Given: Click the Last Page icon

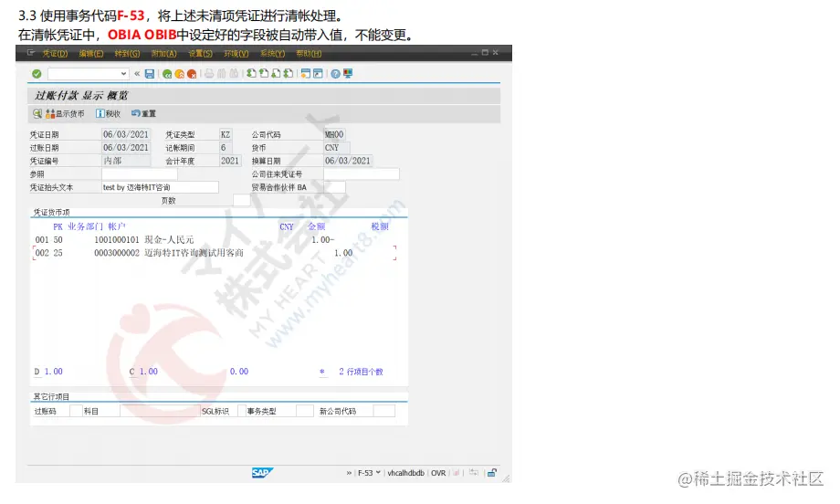Looking at the screenshot, I should click(x=289, y=74).
